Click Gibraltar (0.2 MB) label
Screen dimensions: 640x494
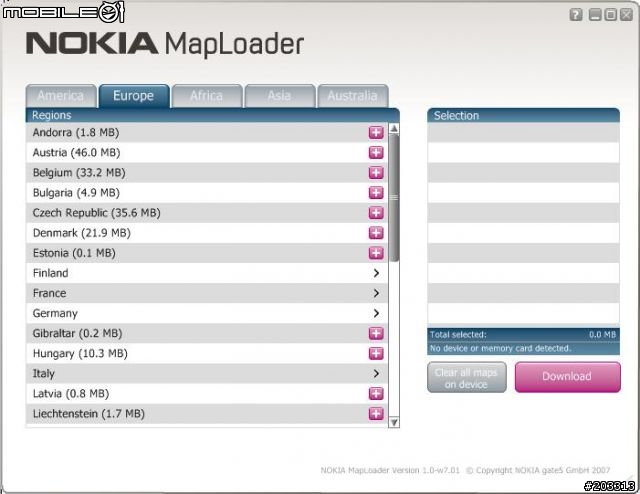77,333
